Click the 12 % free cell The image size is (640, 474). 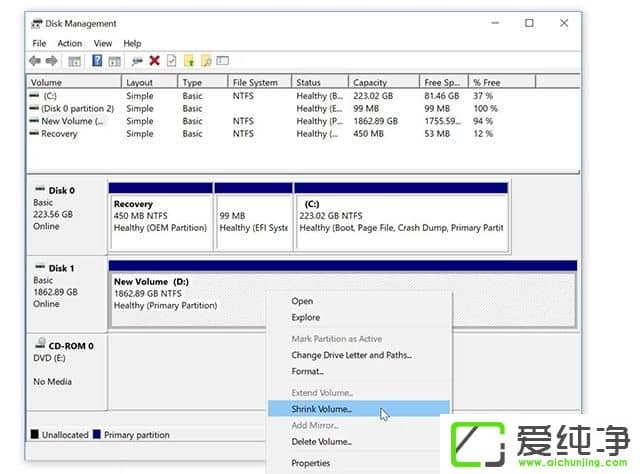pyautogui.click(x=483, y=134)
